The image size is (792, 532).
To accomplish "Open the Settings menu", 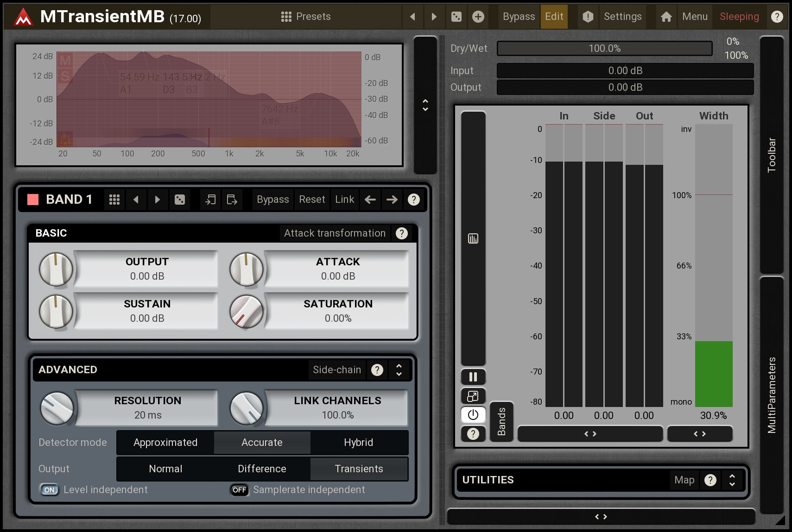I will [622, 17].
